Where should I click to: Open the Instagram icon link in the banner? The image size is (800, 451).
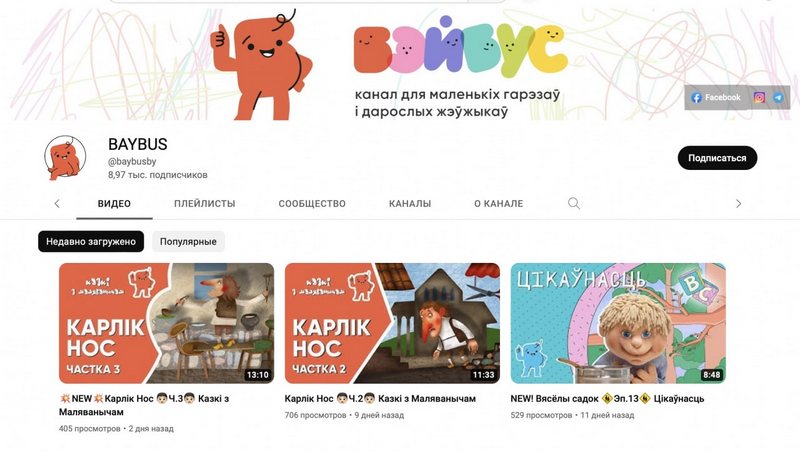759,97
